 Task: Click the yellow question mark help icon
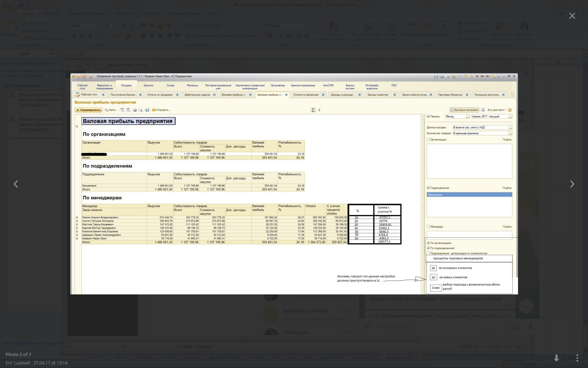510,110
